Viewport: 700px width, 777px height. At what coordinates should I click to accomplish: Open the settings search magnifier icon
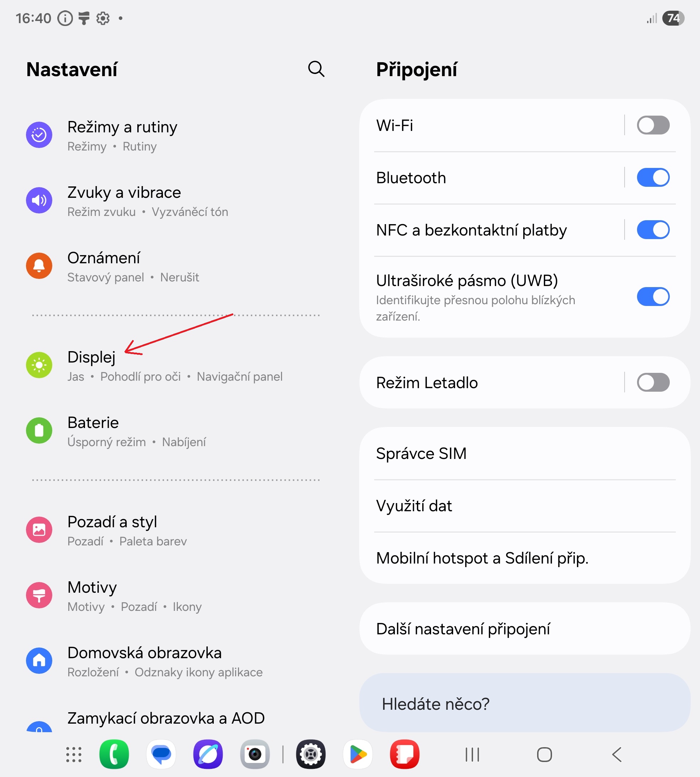pyautogui.click(x=316, y=69)
